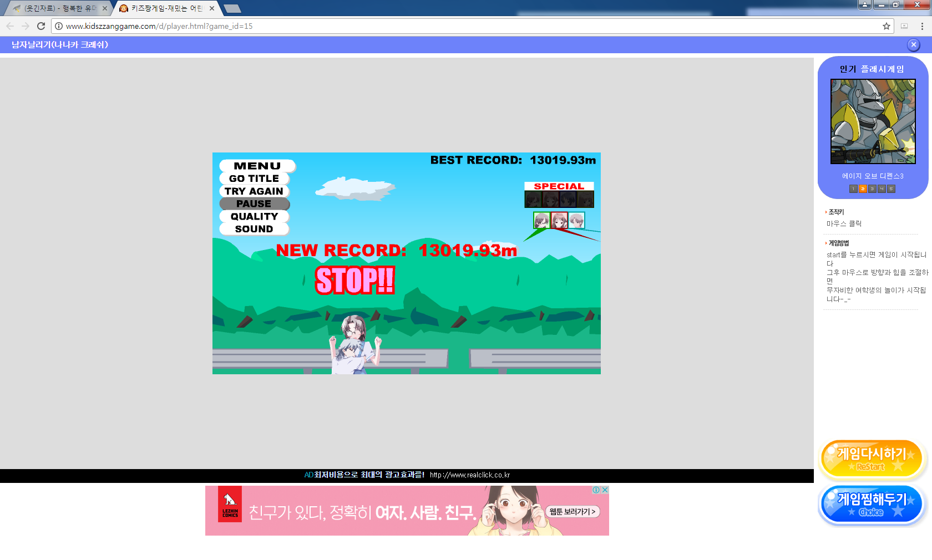
Task: Click the AdChoices info icon on banner
Action: [x=596, y=490]
